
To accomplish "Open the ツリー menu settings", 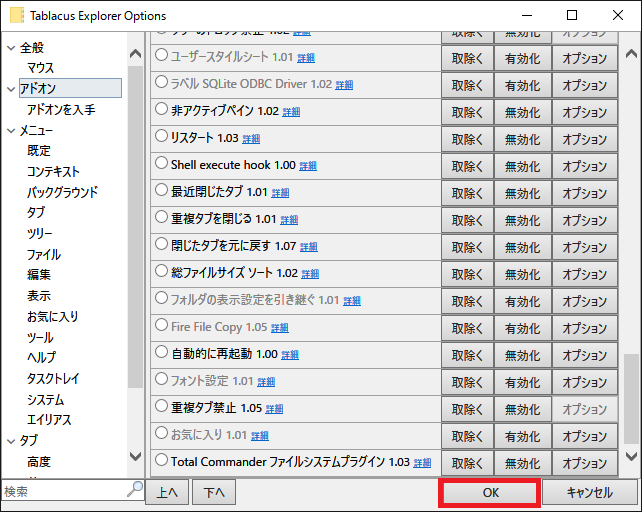I will pyautogui.click(x=40, y=233).
